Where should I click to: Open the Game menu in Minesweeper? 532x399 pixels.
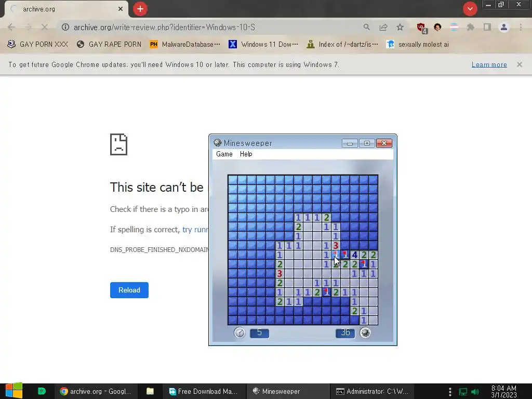point(224,154)
